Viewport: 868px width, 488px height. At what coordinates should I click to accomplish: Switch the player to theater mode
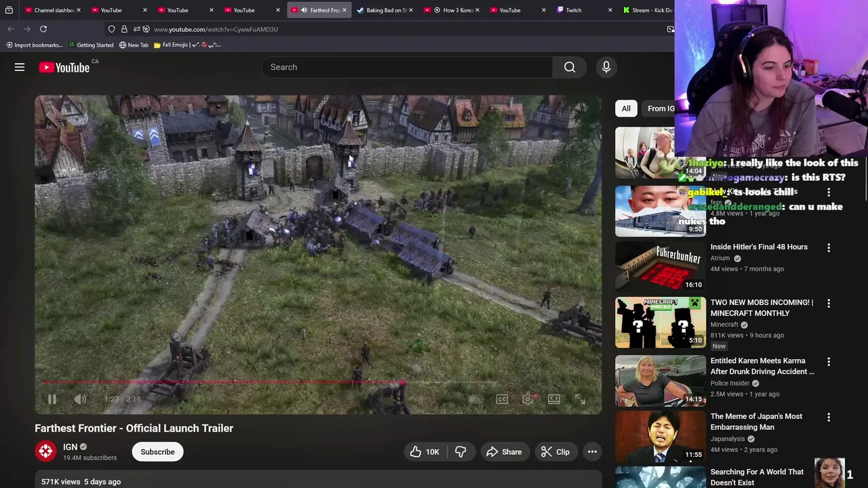click(x=554, y=399)
